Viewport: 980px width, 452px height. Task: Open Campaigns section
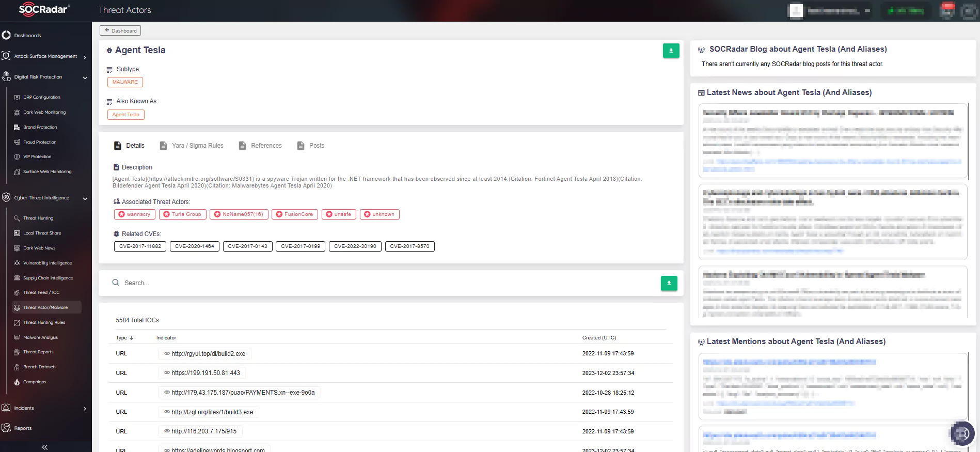click(35, 382)
